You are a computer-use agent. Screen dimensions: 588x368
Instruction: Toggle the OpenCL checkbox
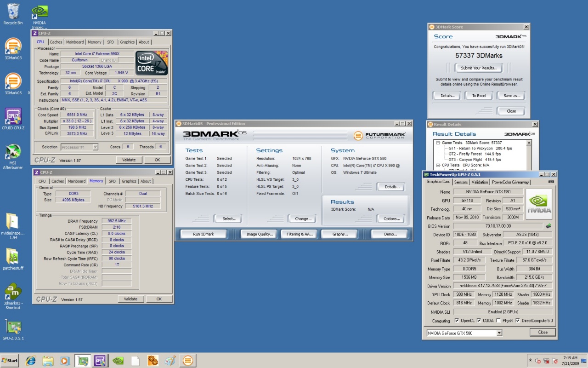point(457,321)
